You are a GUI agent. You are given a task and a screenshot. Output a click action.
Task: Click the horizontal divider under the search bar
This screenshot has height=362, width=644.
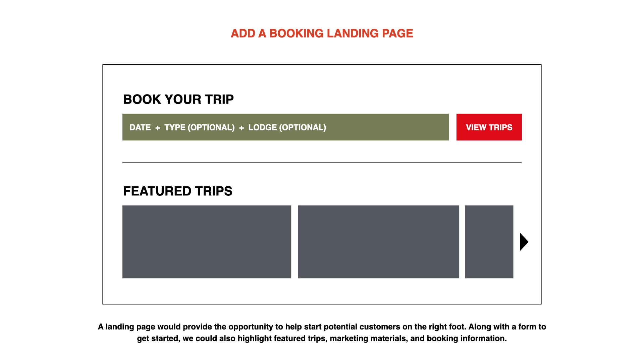pyautogui.click(x=322, y=163)
